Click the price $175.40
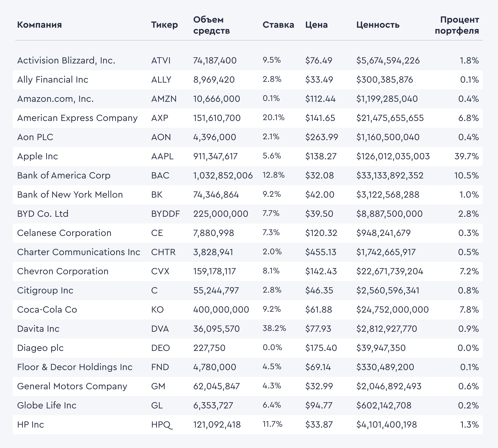The height and width of the screenshot is (448, 498). 321,348
